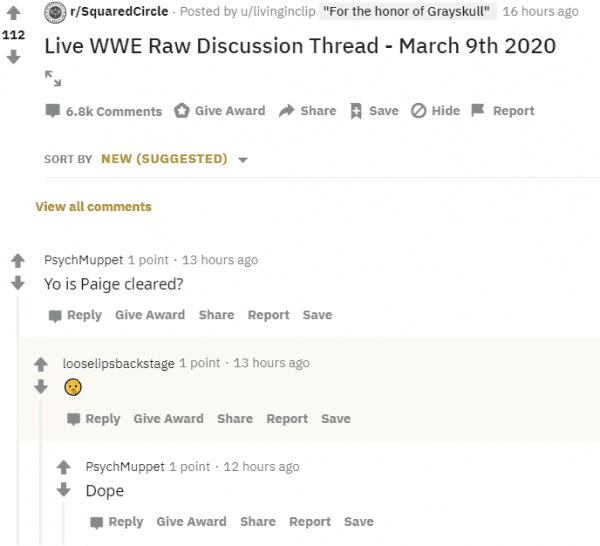Upvote PsychMuppet's "Dope" comment
Screen dimensions: 600x546
coord(64,467)
